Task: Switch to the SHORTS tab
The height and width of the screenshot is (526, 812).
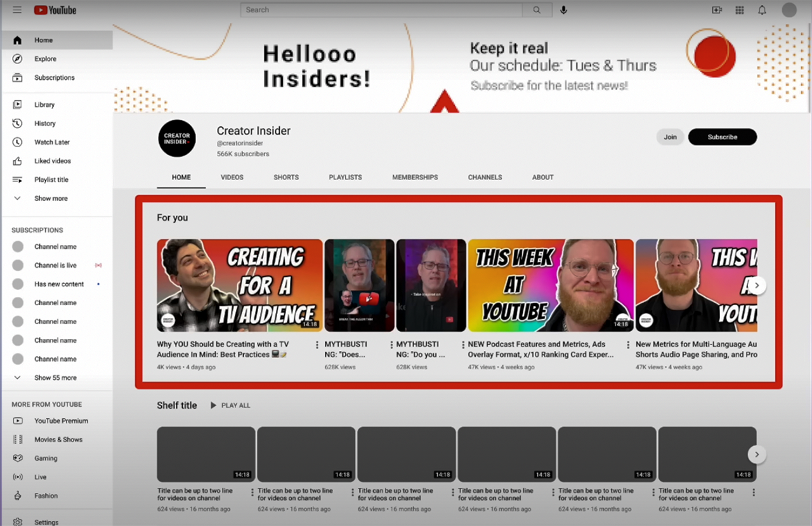Action: click(x=286, y=178)
